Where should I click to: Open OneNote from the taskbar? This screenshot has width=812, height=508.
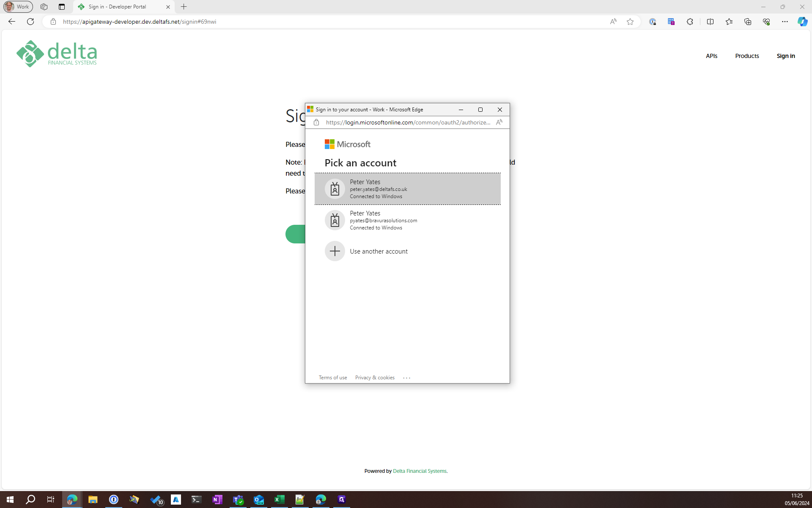pos(217,500)
